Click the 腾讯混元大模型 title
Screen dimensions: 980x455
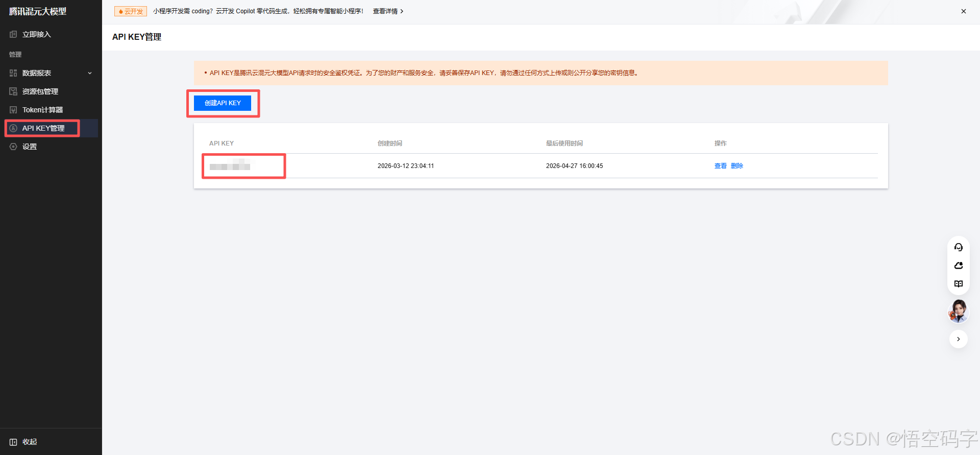click(38, 11)
